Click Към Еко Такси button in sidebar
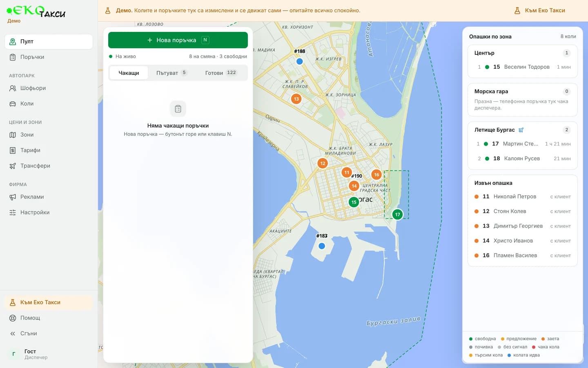The image size is (588, 368). 49,302
